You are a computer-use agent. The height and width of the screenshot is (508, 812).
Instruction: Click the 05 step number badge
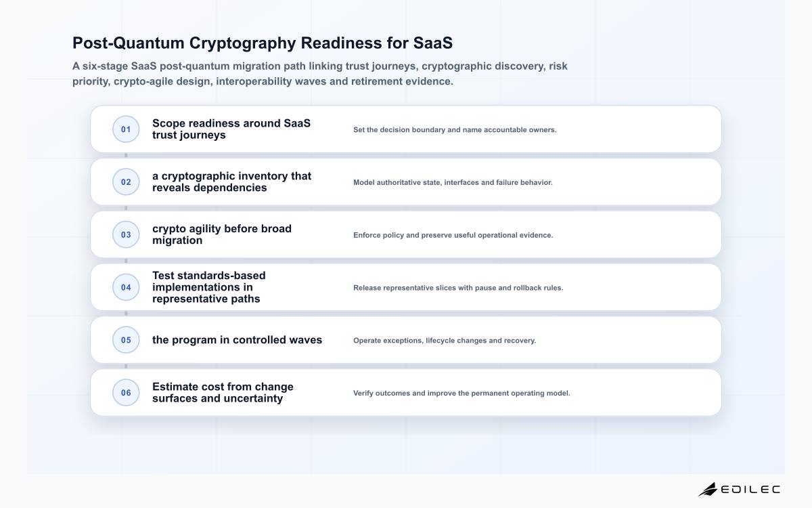126,340
